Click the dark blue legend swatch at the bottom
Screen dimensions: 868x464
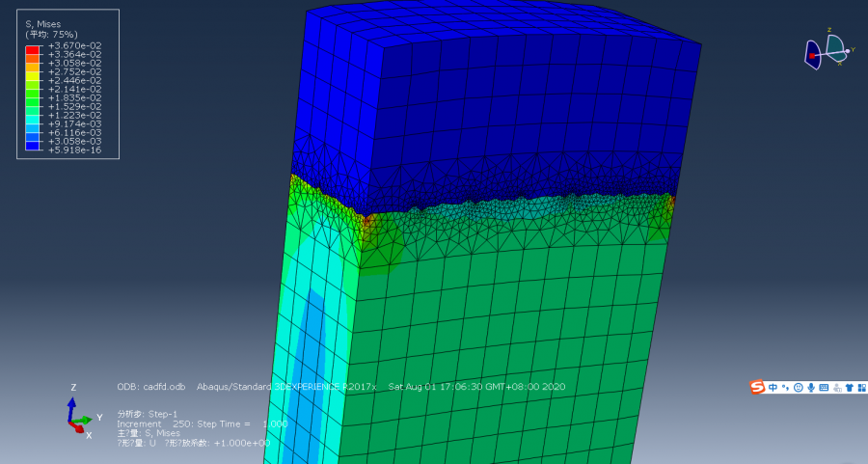[x=32, y=147]
